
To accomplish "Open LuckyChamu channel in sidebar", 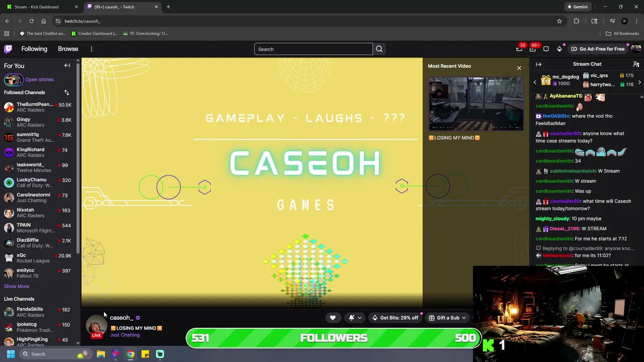I will pos(38,183).
